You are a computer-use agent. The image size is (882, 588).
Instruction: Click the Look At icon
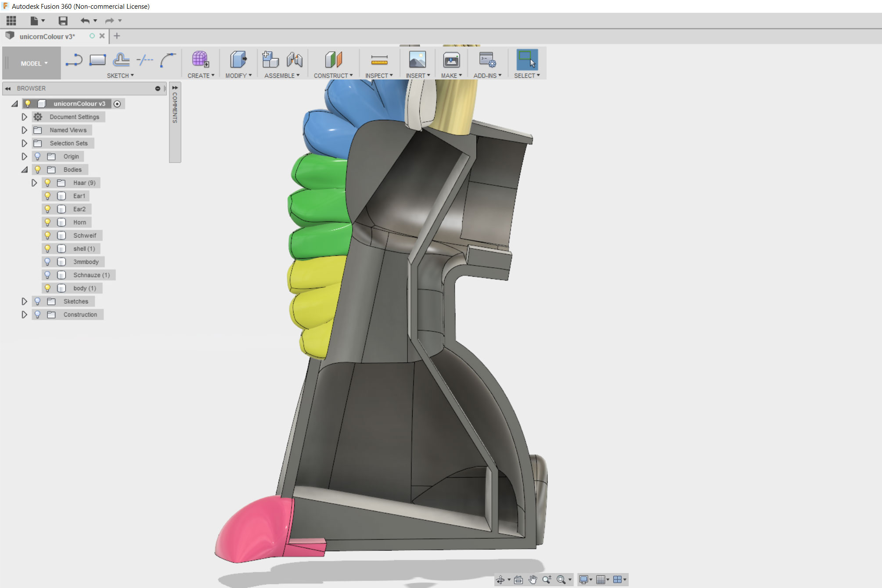[x=518, y=580]
